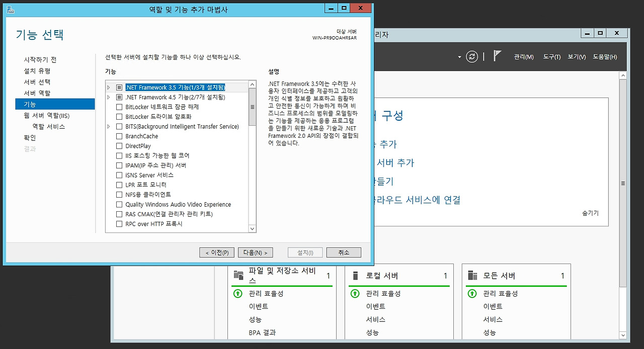Click the Local Server (로컬 서버) tile icon
The height and width of the screenshot is (349, 644).
[x=356, y=276]
